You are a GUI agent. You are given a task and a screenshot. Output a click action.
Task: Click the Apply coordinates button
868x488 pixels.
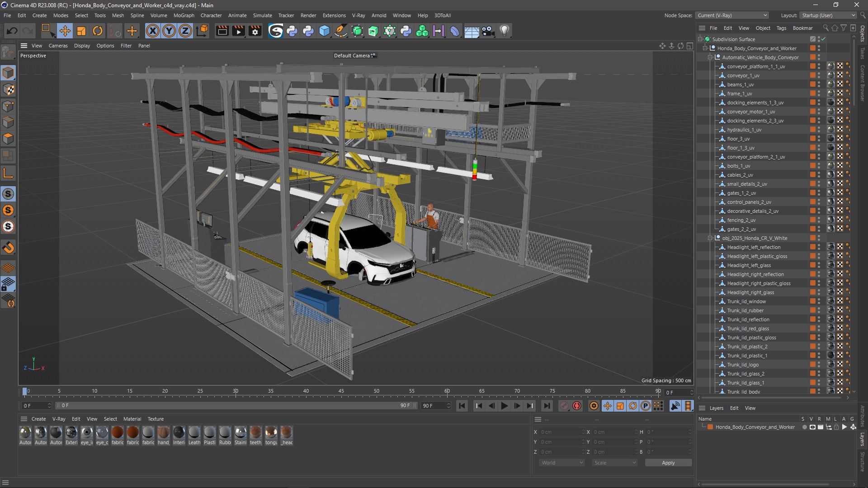[x=668, y=463]
